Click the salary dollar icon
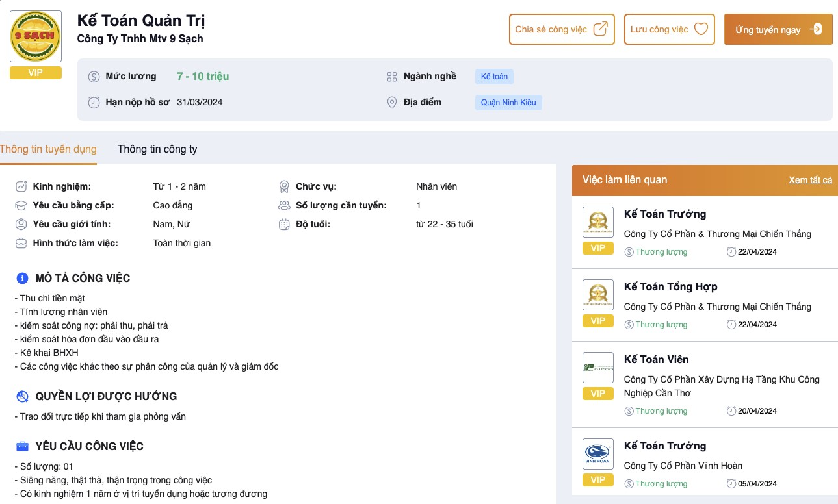Viewport: 838px width, 504px height. coord(94,77)
